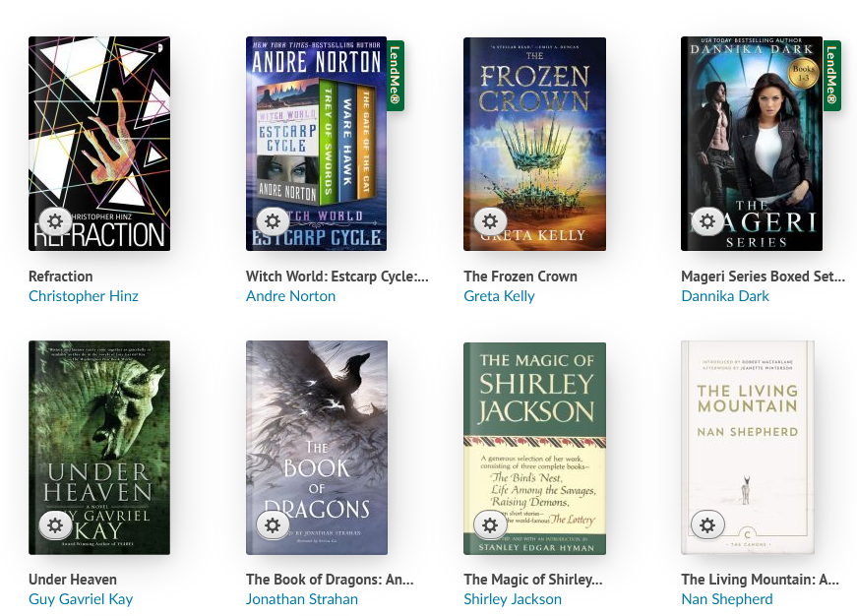Open gear menu on Witch World cover

point(273,221)
